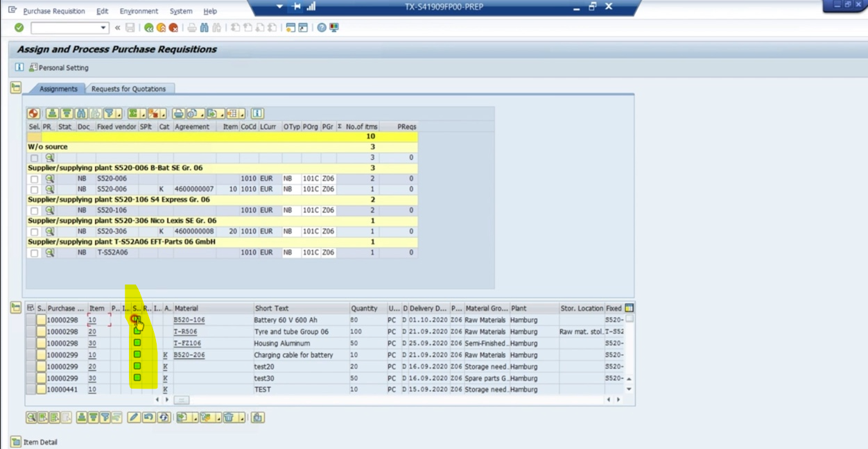
Task: Select row of requisition 10000441 item 10
Action: coord(31,389)
